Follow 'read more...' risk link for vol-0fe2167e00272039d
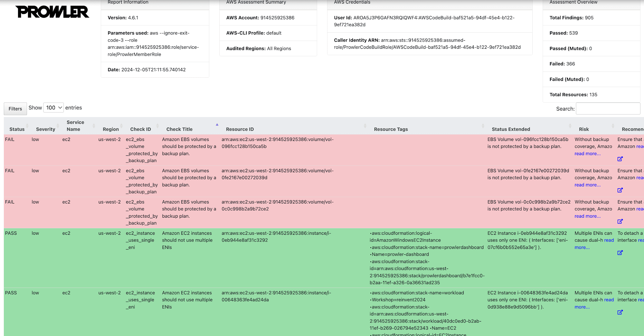Image resolution: width=644 pixels, height=336 pixels. pos(588,185)
